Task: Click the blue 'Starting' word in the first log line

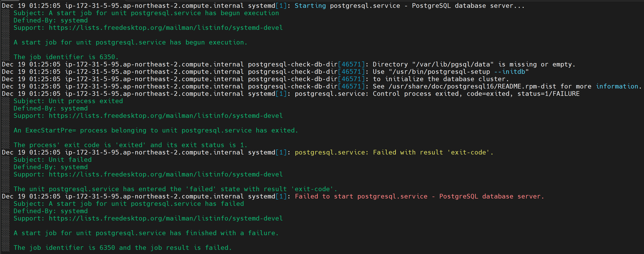Action: pos(310,6)
